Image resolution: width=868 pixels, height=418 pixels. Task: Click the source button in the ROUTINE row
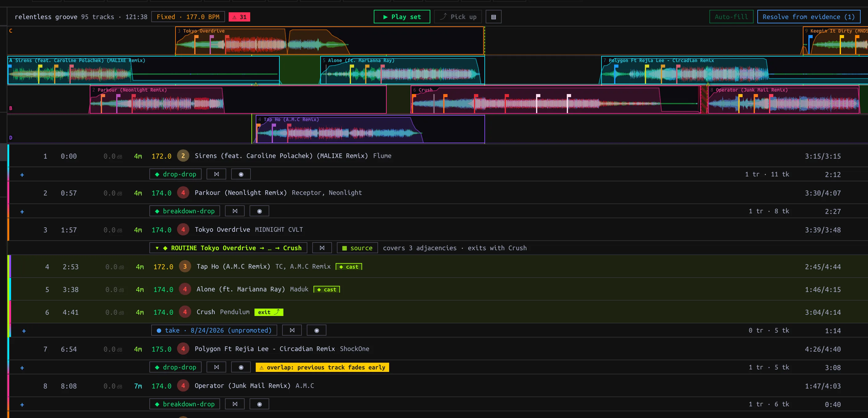click(357, 248)
